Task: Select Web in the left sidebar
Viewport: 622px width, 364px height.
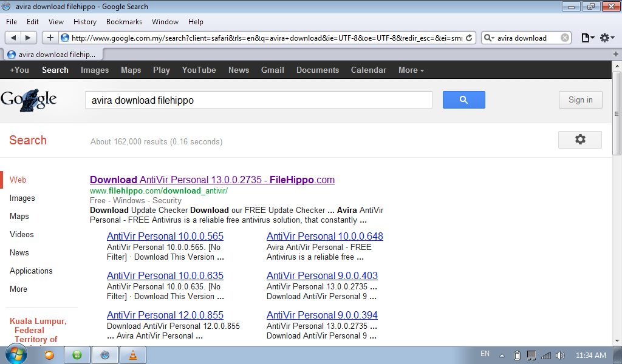Action: 18,180
